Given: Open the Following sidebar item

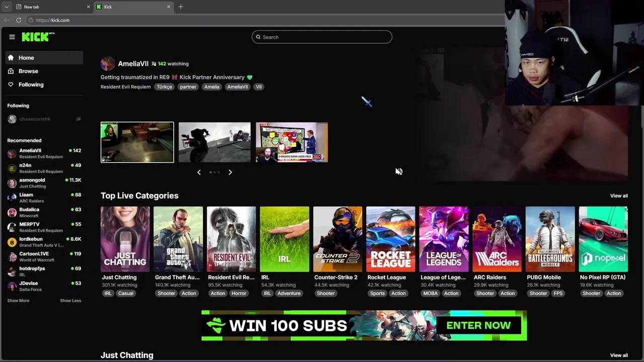Looking at the screenshot, I should click(x=44, y=84).
